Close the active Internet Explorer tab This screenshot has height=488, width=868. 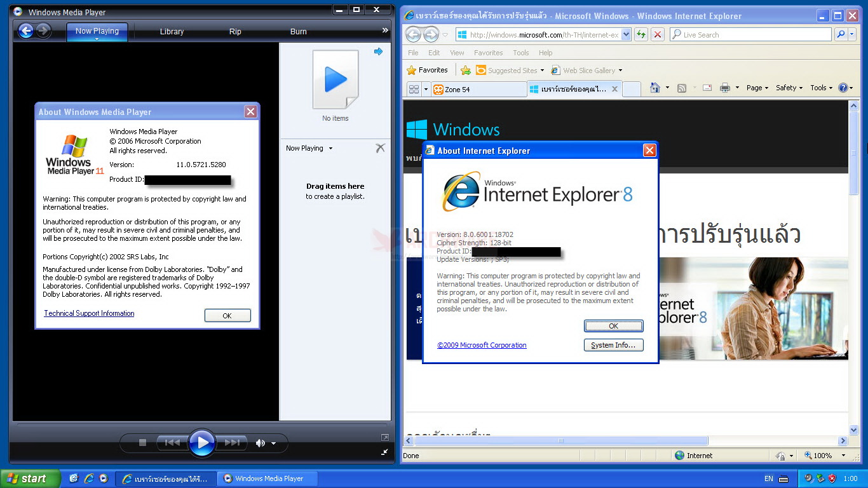tap(614, 89)
